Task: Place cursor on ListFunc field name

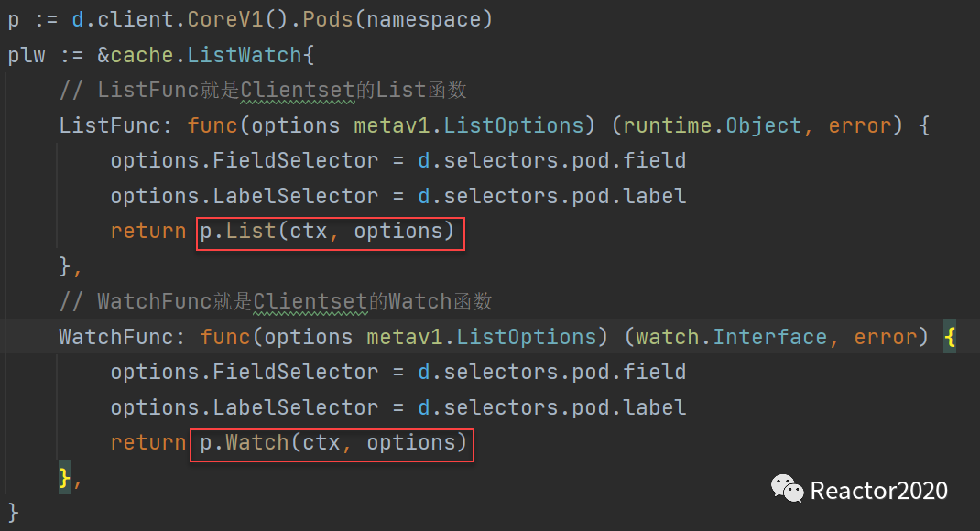Action: tap(110, 125)
